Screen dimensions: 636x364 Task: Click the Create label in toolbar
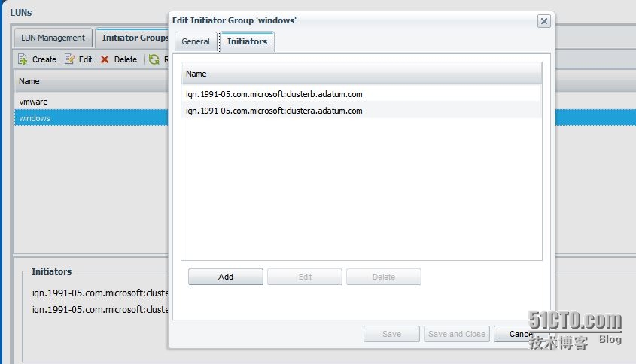click(44, 59)
